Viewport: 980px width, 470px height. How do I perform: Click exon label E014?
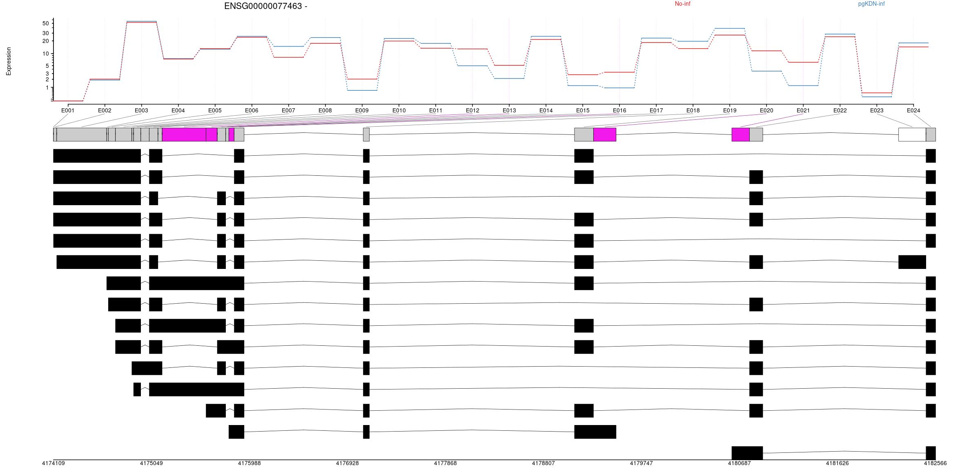click(546, 110)
